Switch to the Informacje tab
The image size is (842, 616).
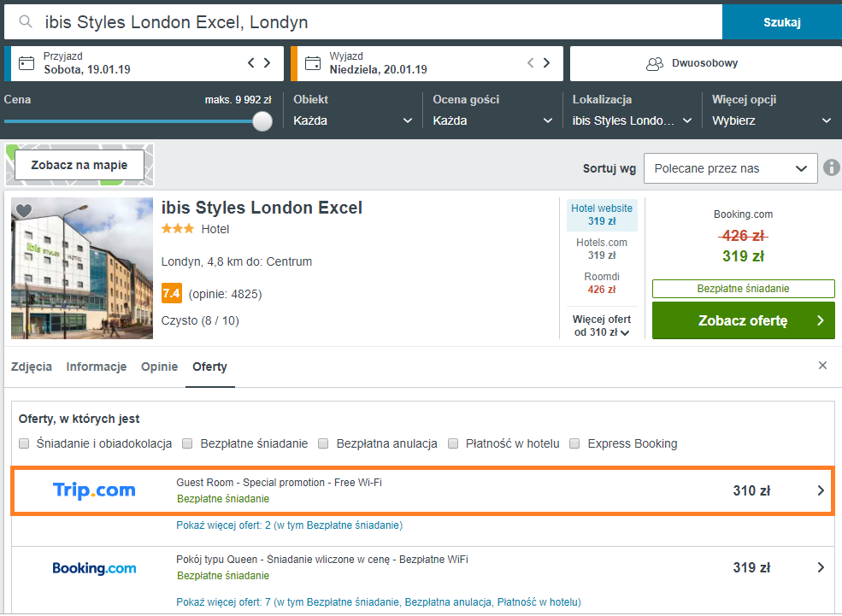[97, 367]
